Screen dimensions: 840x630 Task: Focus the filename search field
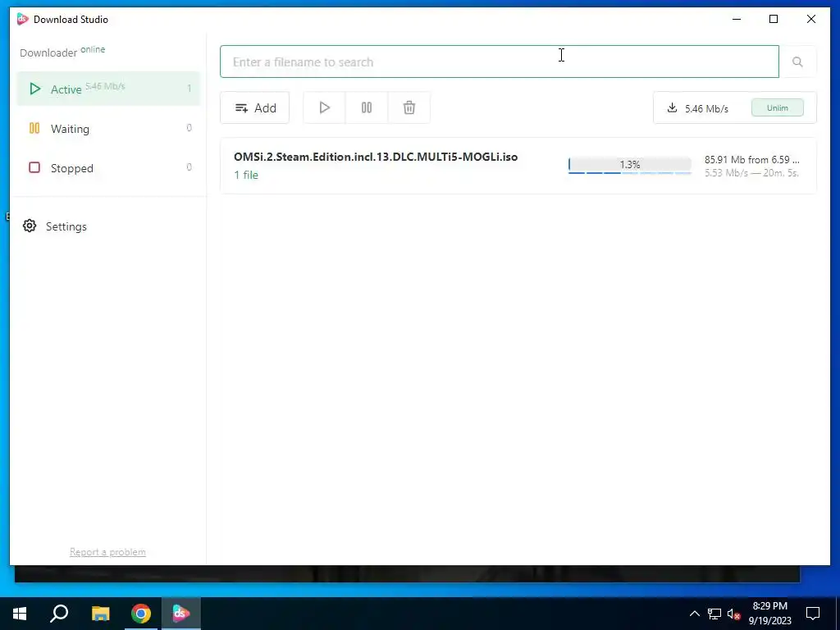click(500, 62)
